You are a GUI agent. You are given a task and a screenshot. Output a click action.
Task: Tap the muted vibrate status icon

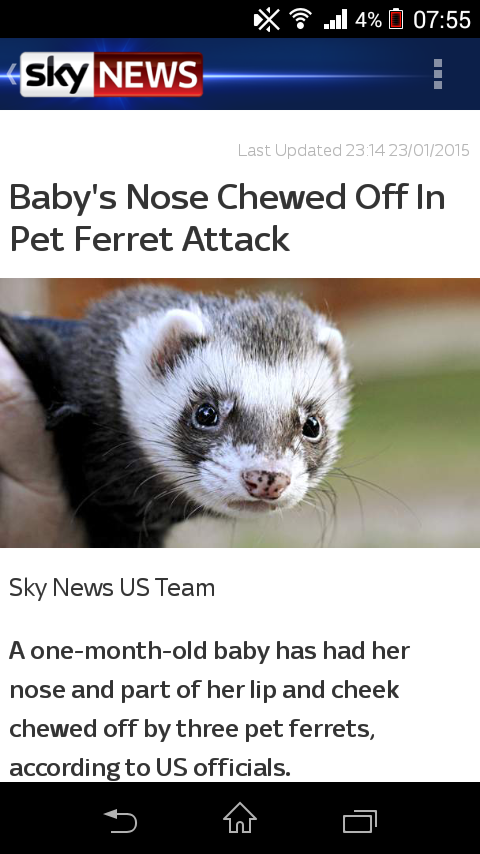tap(266, 20)
